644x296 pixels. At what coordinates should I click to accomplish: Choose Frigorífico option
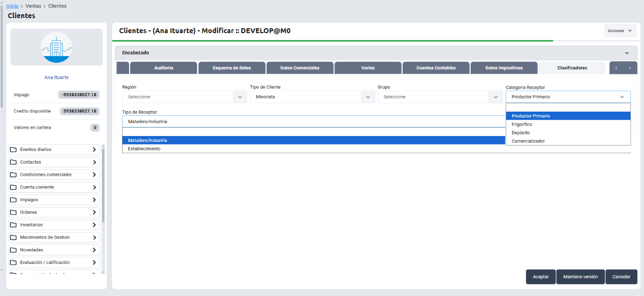tap(568, 124)
